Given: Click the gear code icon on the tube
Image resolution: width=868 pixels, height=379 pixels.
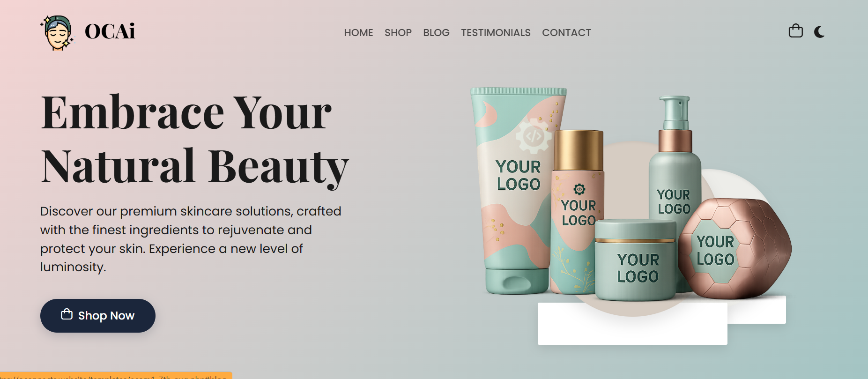Looking at the screenshot, I should pos(534,136).
